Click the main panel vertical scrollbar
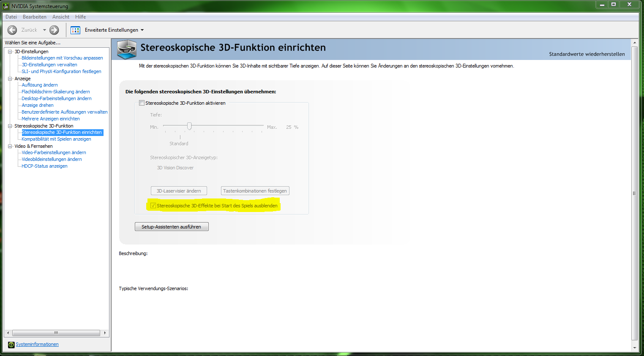The width and height of the screenshot is (644, 356). (634, 193)
